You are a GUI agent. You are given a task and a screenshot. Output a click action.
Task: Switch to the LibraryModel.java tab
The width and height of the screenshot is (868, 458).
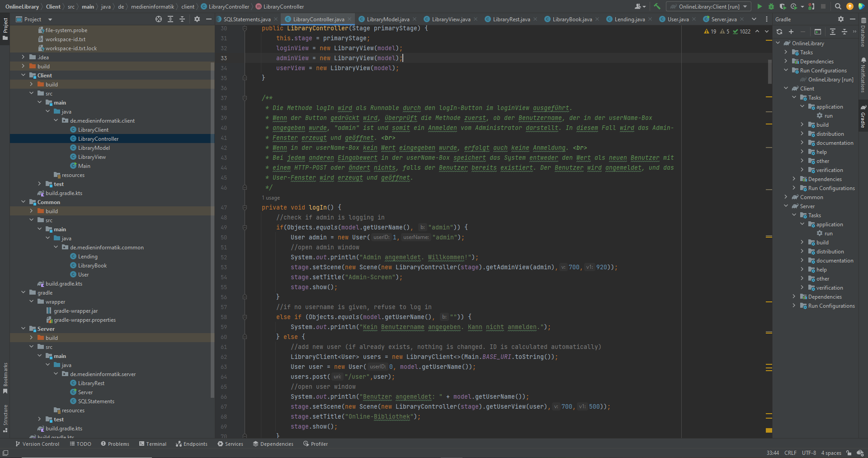(387, 19)
